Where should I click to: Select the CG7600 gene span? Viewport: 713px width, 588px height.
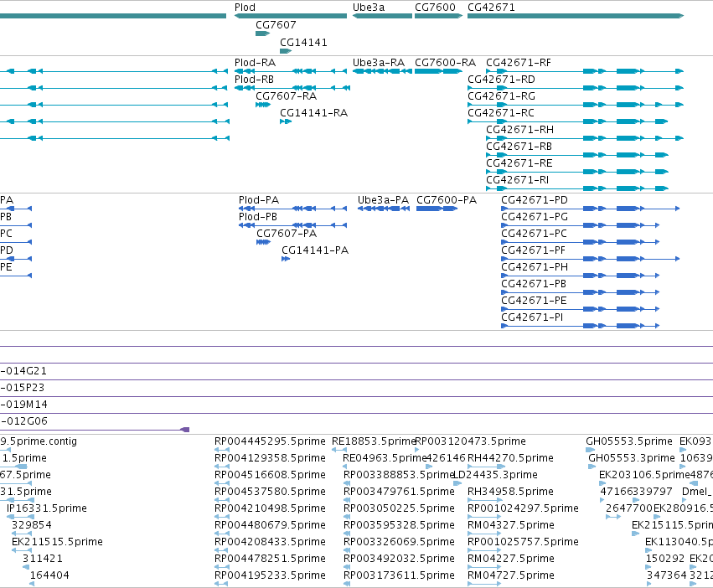pos(438,16)
